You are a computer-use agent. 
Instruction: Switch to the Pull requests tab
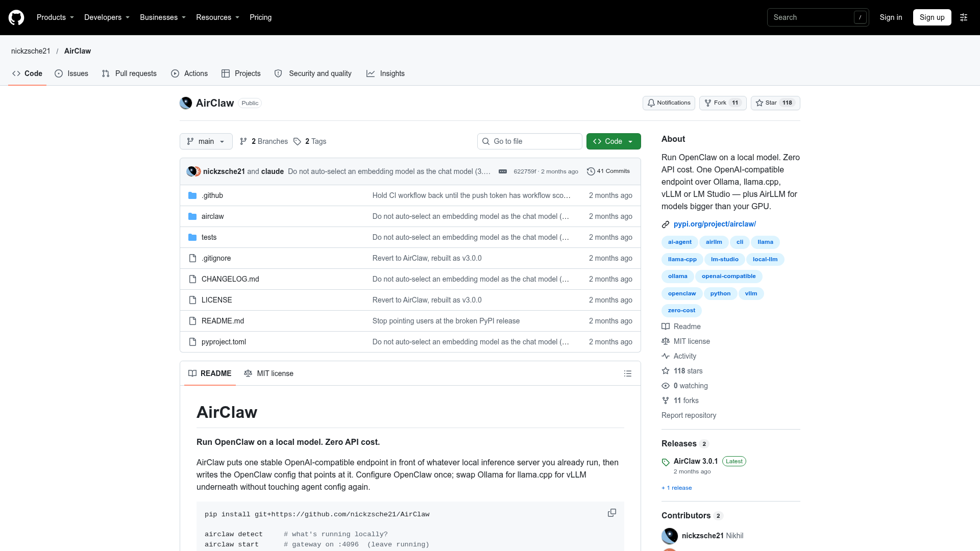pyautogui.click(x=129, y=73)
